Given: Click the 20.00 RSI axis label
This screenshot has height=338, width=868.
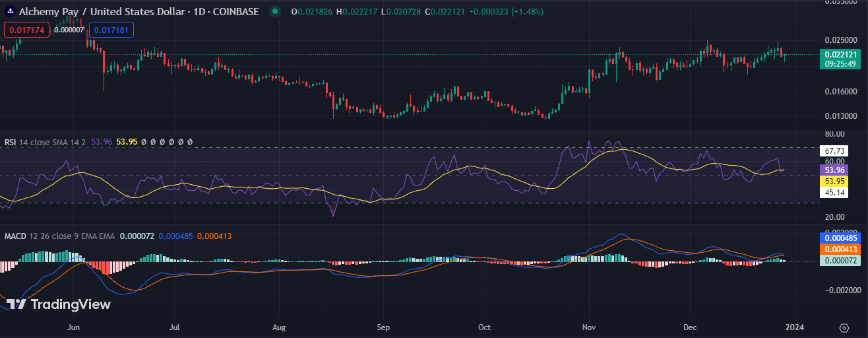Looking at the screenshot, I should [x=836, y=217].
